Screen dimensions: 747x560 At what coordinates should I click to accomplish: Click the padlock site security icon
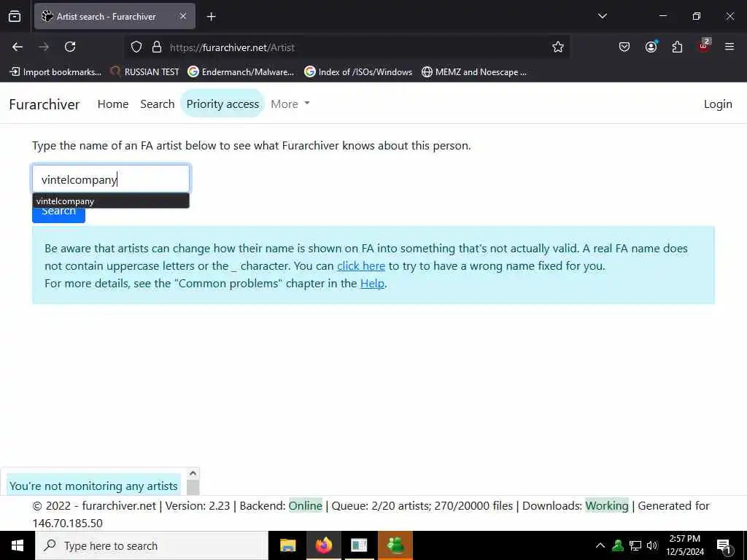coord(157,47)
